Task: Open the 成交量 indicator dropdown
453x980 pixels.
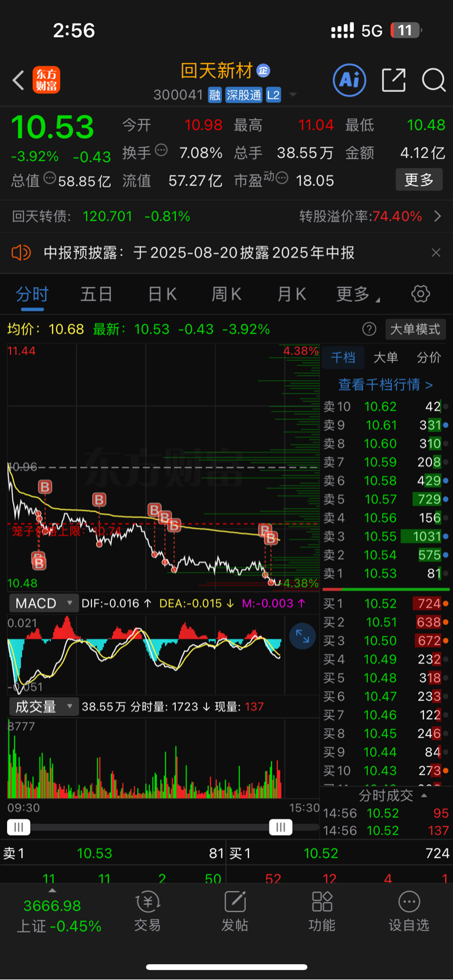Action: (x=43, y=707)
